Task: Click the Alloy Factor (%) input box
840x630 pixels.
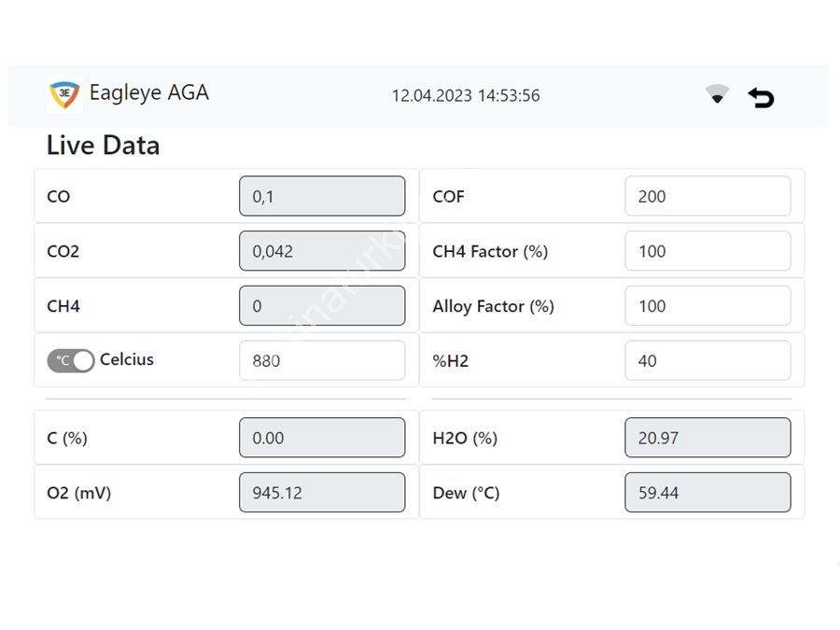Action: tap(707, 306)
